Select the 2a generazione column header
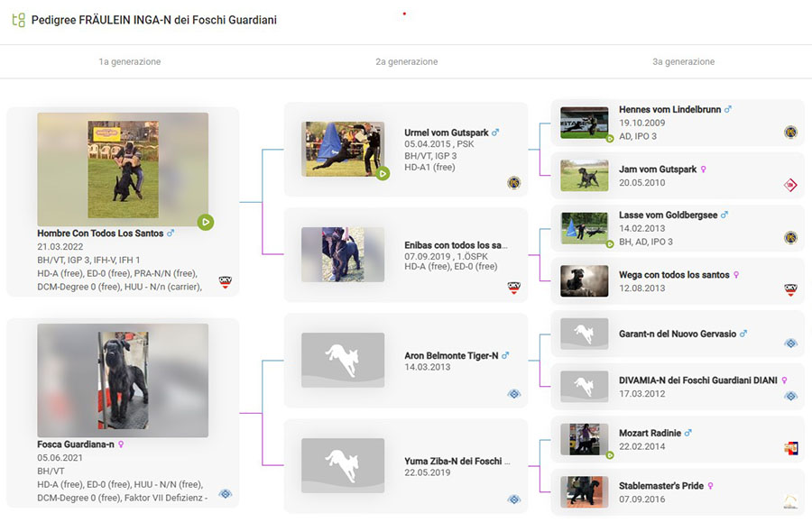Screen dimensions: 812x522 [x=407, y=62]
